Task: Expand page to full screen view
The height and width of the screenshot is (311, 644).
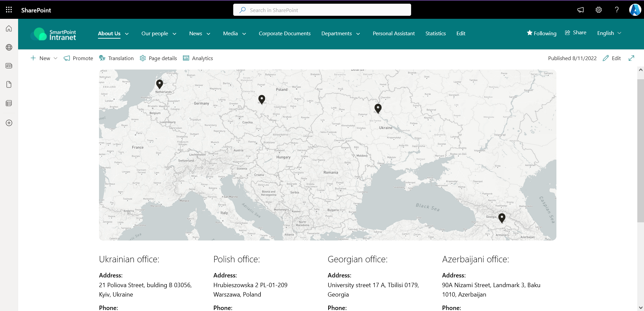Action: [x=631, y=58]
